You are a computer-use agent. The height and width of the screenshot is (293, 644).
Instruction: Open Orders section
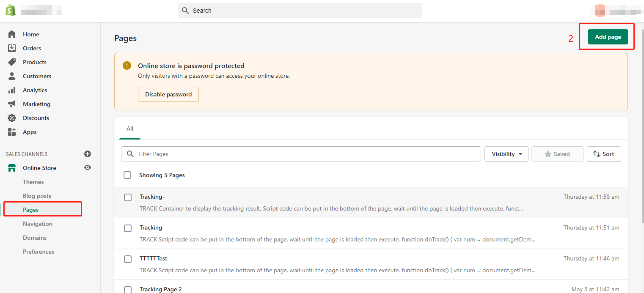pos(32,48)
